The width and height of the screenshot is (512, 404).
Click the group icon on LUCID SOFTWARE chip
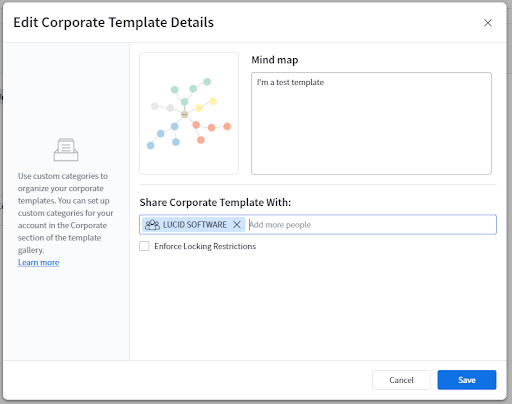[152, 225]
